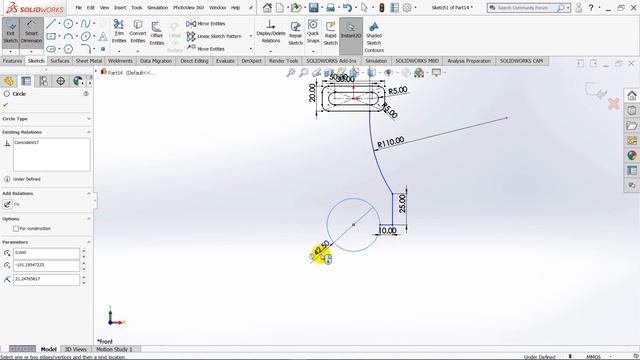Switch to the SOLIDWORKS CAM tab
This screenshot has height=360, width=640.
[x=521, y=61]
